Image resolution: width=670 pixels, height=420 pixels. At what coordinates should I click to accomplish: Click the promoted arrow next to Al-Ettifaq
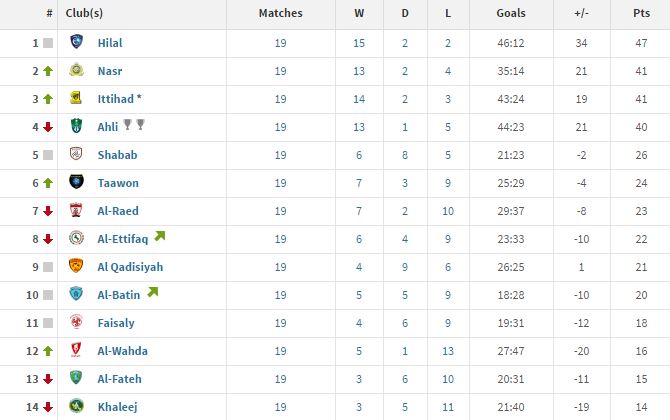[x=160, y=236]
